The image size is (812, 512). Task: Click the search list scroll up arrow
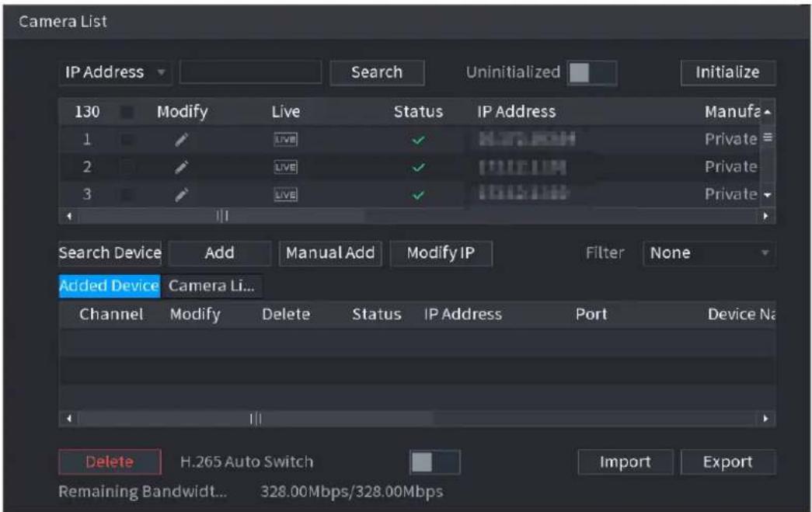coord(767,113)
